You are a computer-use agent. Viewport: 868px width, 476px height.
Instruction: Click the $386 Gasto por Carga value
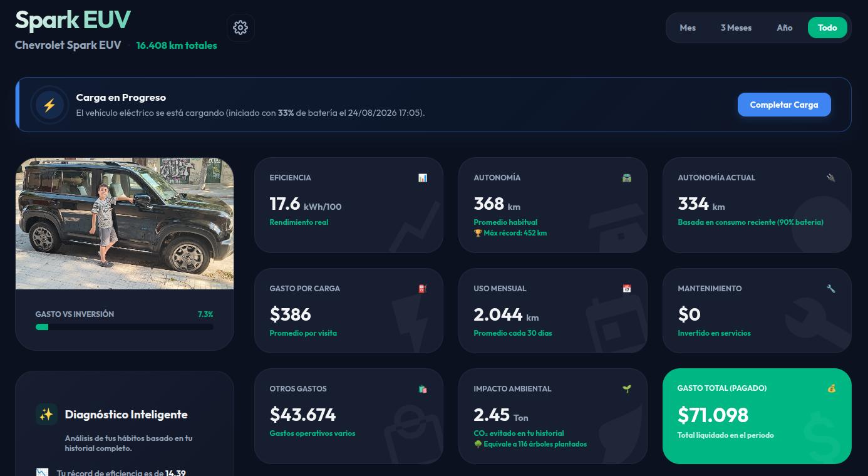[x=291, y=314]
